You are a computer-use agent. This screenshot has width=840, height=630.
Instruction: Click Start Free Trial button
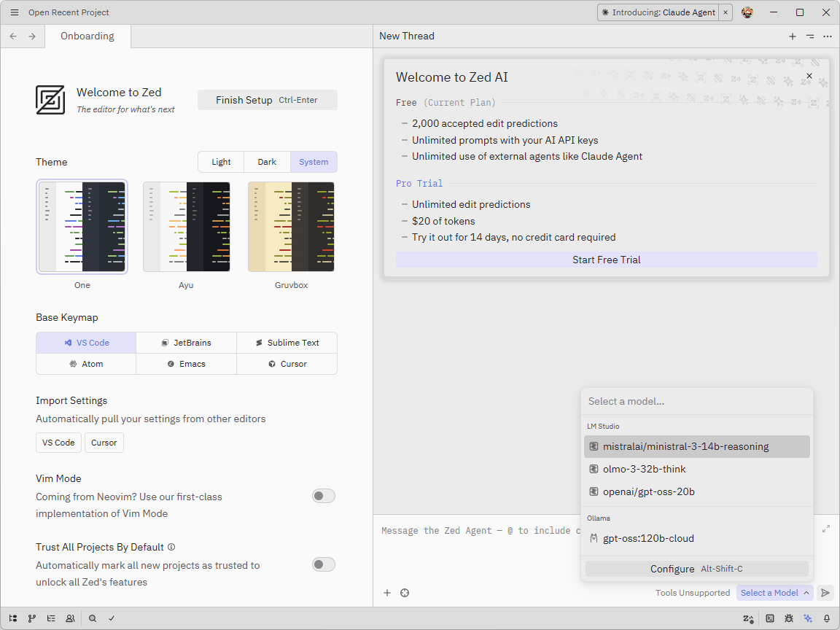(x=607, y=260)
